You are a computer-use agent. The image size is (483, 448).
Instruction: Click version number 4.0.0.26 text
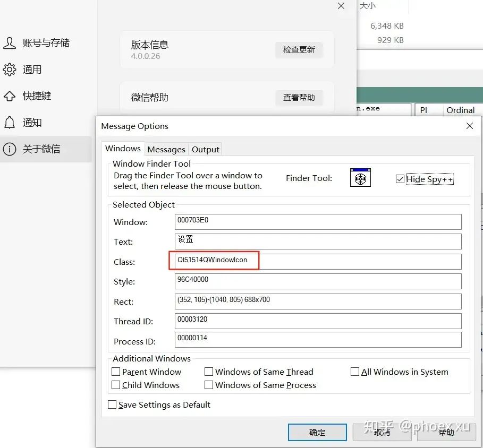[x=146, y=56]
